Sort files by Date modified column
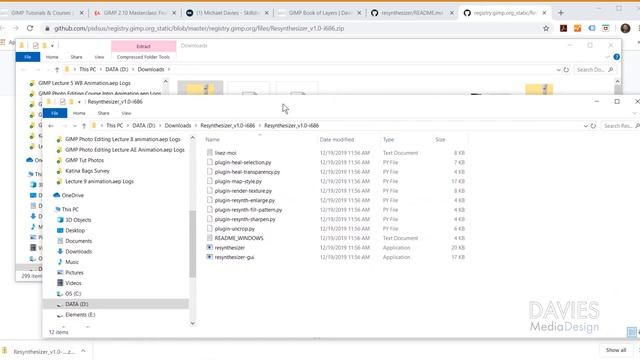The height and width of the screenshot is (360, 640). pos(337,140)
